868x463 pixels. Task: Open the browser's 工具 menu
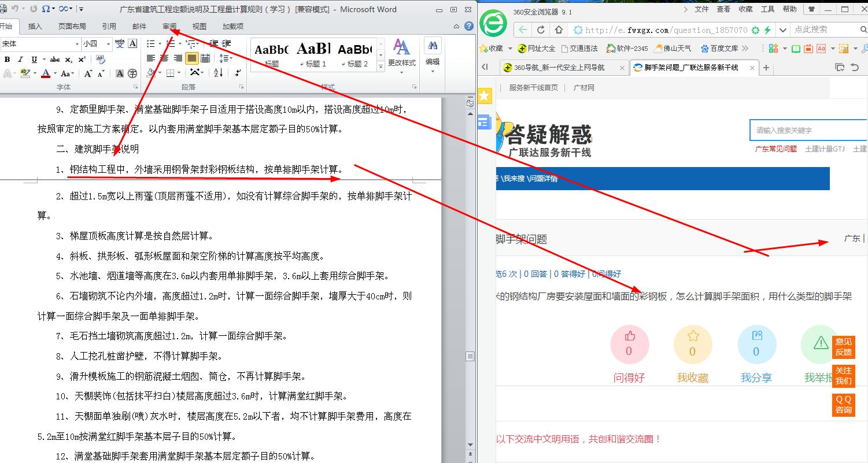(767, 9)
